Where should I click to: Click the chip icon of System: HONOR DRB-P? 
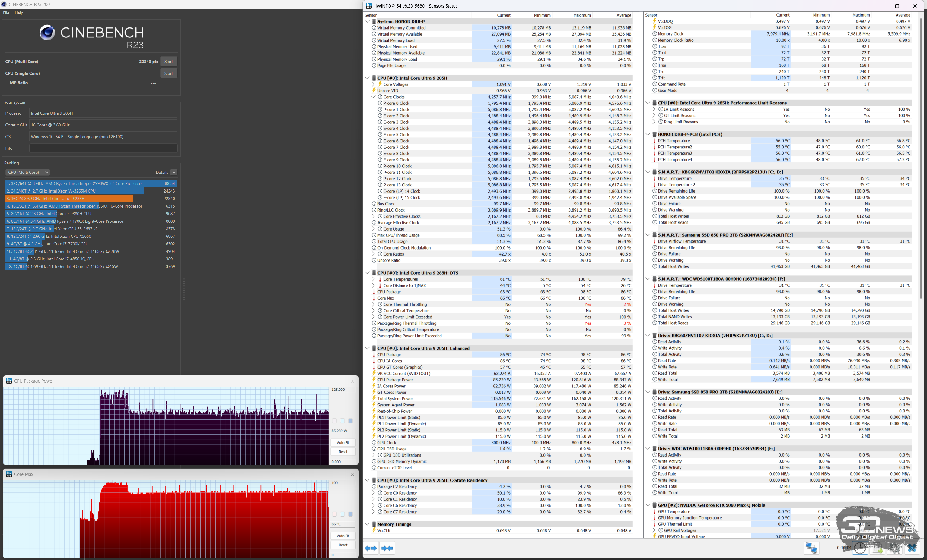(x=374, y=21)
